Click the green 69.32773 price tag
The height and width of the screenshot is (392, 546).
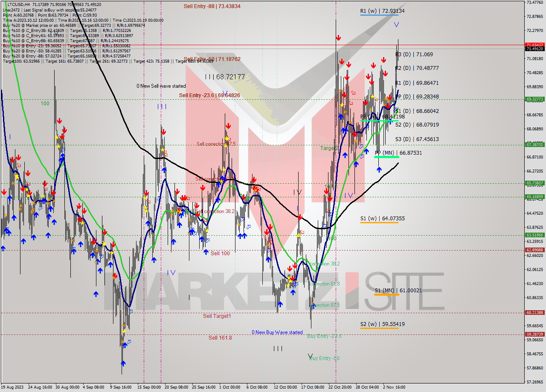pyautogui.click(x=534, y=99)
